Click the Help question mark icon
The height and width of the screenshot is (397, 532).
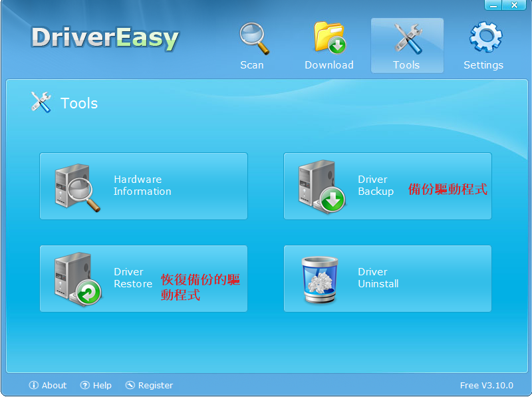pyautogui.click(x=85, y=385)
